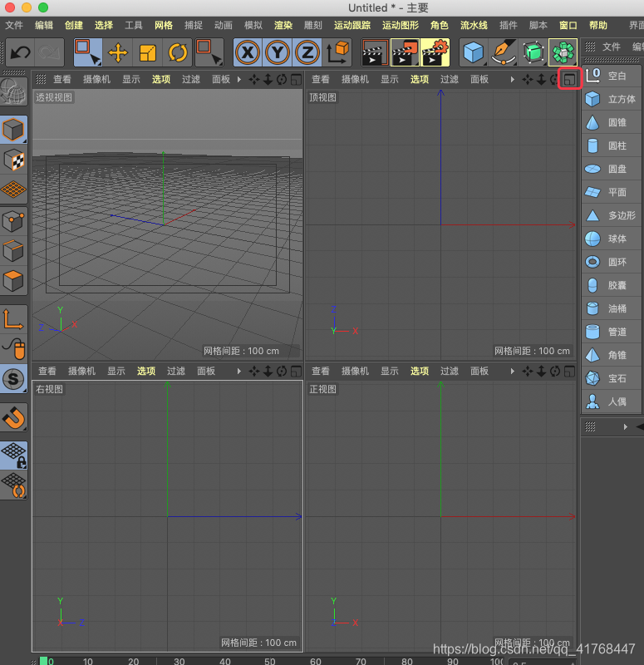Click the zoom camera icon in front view

coord(541,372)
